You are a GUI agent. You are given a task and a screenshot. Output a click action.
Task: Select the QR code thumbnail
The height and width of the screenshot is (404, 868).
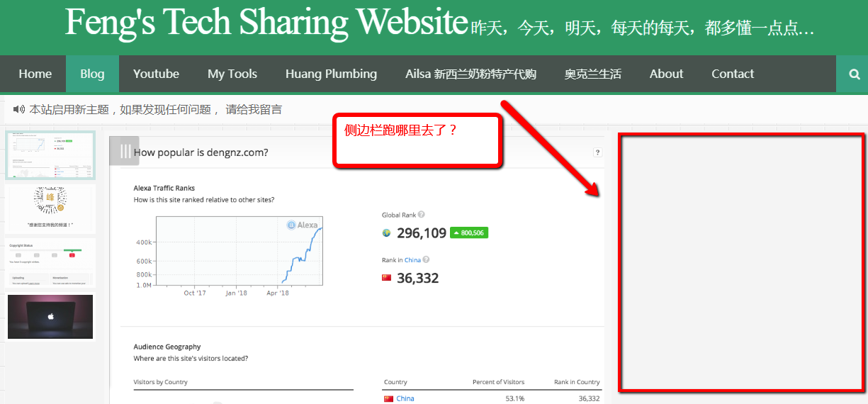click(50, 209)
